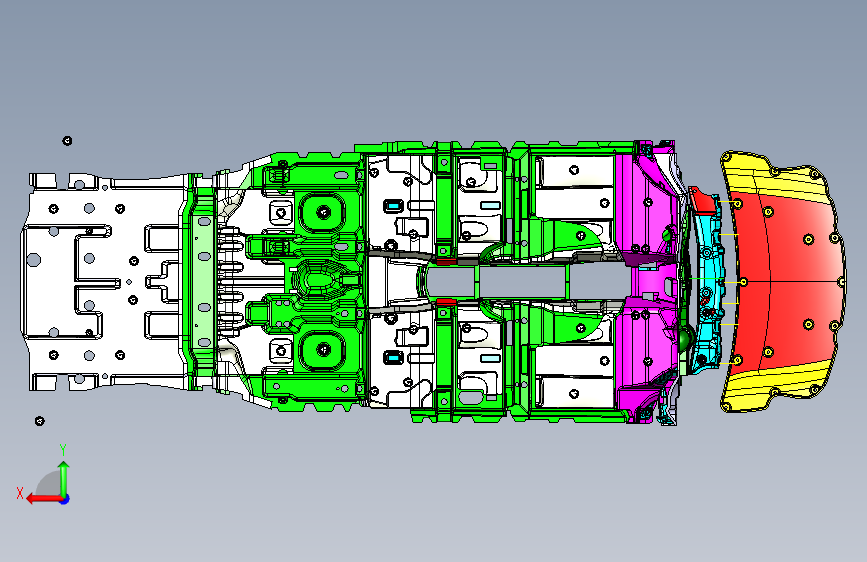
Task: Click the green Y axis arrow of the triad
Action: click(x=64, y=478)
